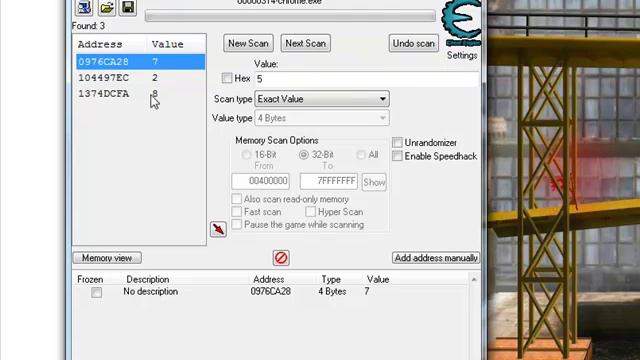Start a New Scan

(x=248, y=43)
